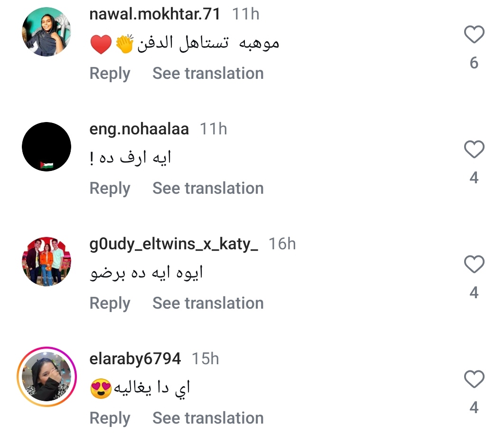Image resolution: width=504 pixels, height=444 pixels.
Task: Reply to eng.nohaalaa's comment
Action: 110,189
